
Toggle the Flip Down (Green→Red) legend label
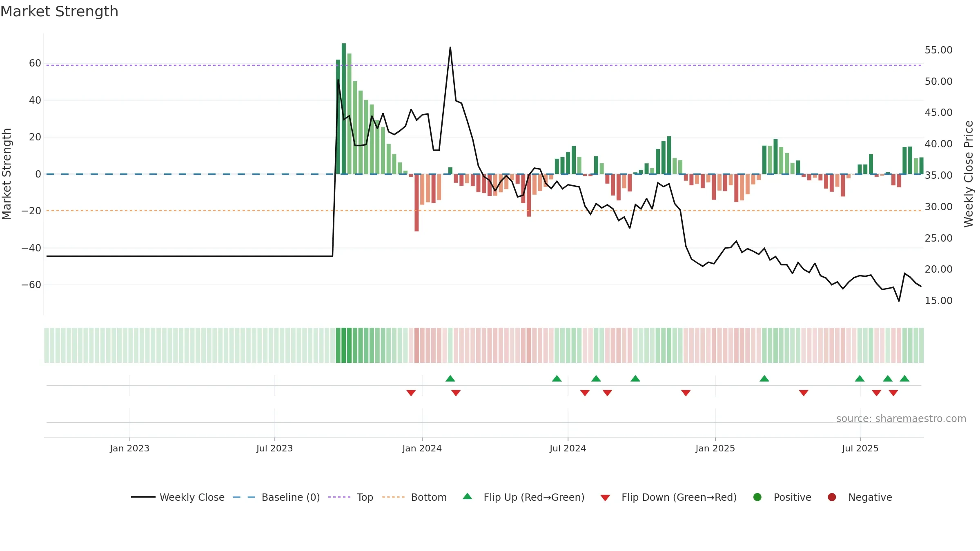point(679,497)
